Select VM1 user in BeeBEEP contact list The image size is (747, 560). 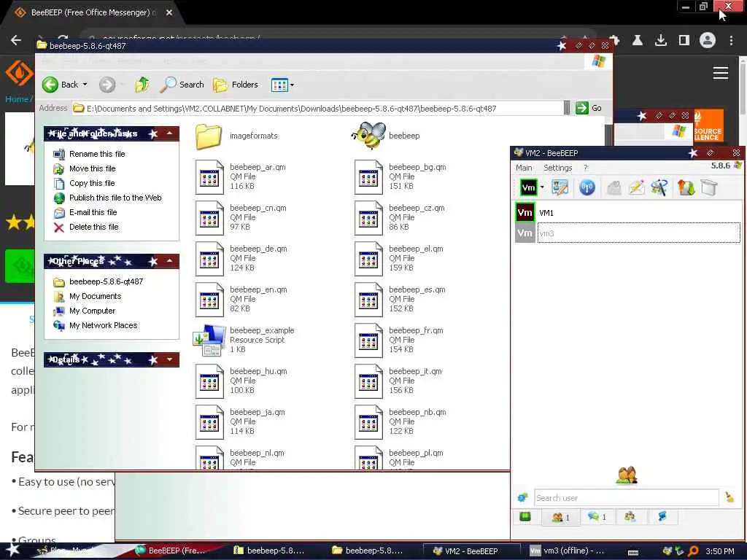[x=627, y=213]
